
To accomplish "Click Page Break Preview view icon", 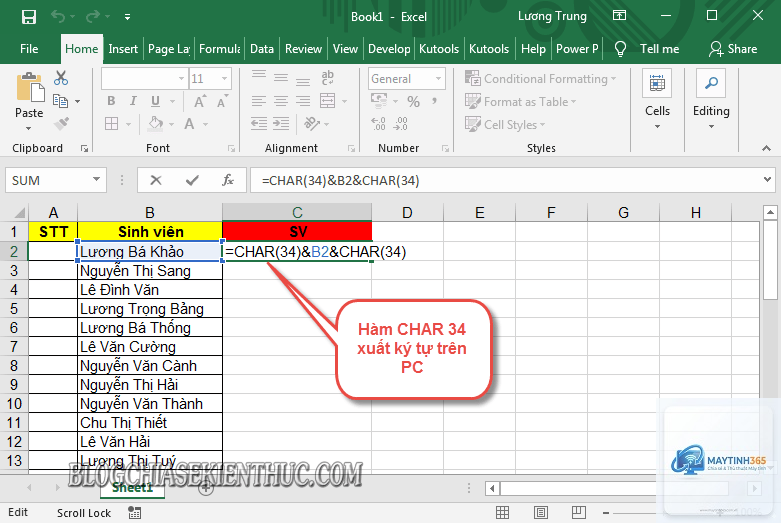I will 578,513.
